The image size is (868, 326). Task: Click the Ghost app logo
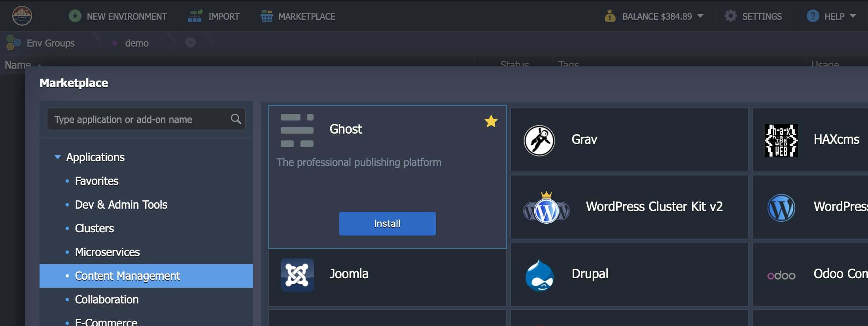pos(297,130)
